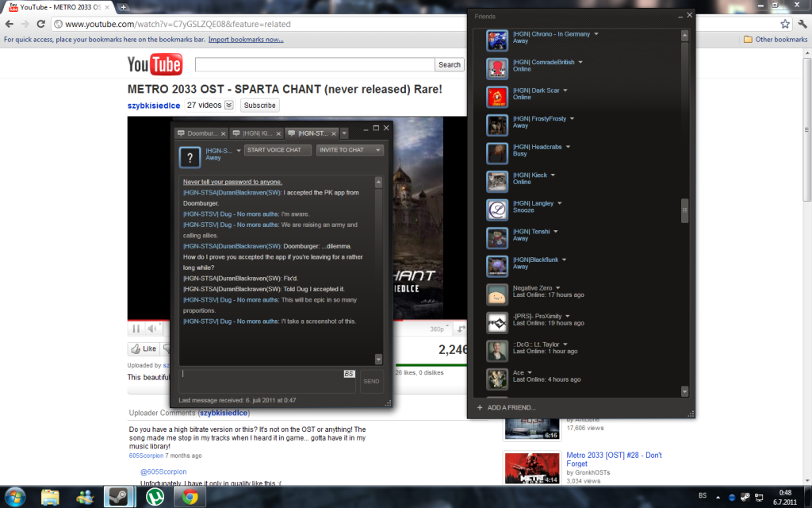Subscribe to szybkisiedlce channel

pyautogui.click(x=259, y=106)
